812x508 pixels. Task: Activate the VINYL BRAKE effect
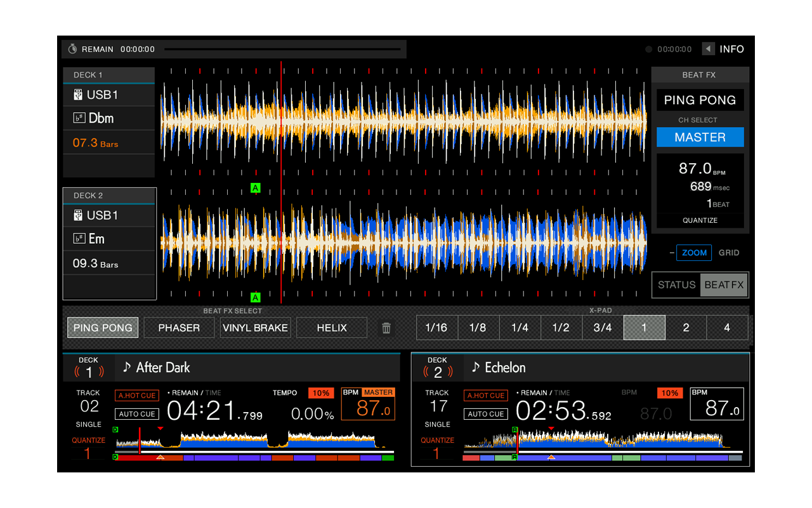pyautogui.click(x=255, y=327)
